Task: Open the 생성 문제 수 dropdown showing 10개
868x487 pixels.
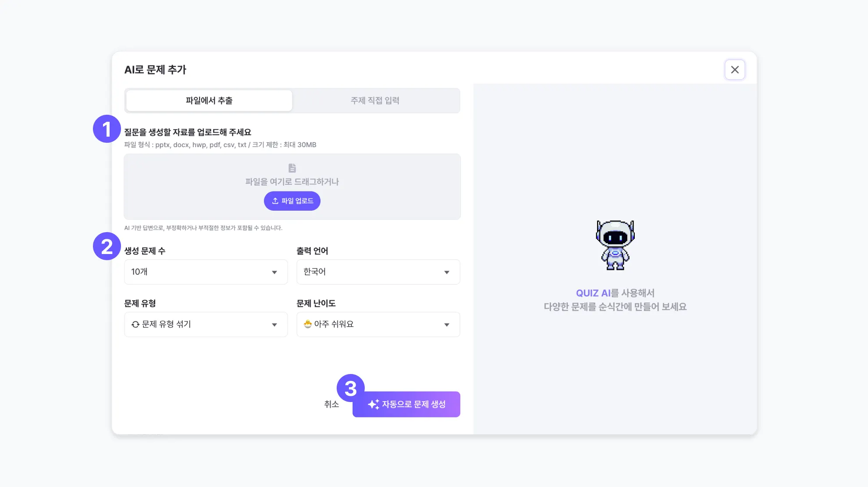Action: coord(206,272)
